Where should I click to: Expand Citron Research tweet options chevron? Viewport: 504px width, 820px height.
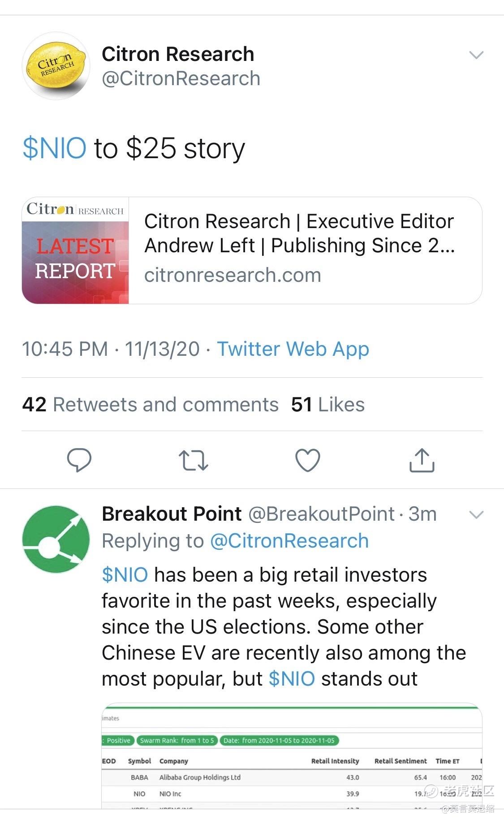[476, 55]
